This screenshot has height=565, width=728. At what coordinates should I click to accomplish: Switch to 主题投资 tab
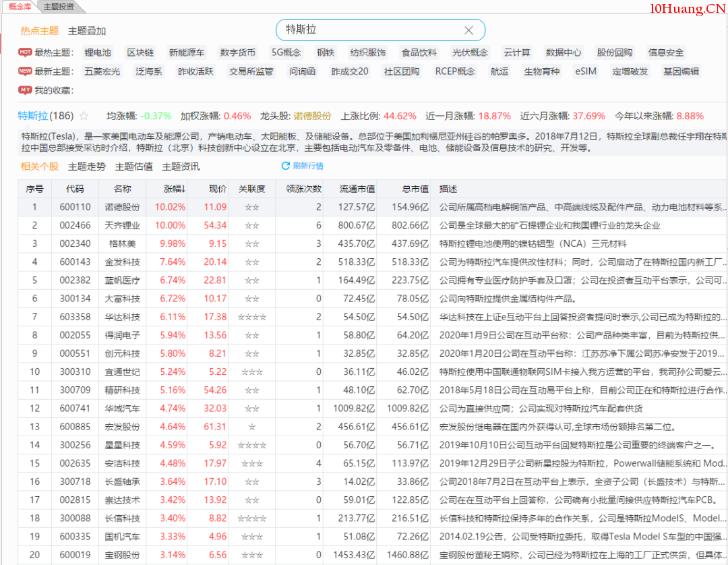59,7
